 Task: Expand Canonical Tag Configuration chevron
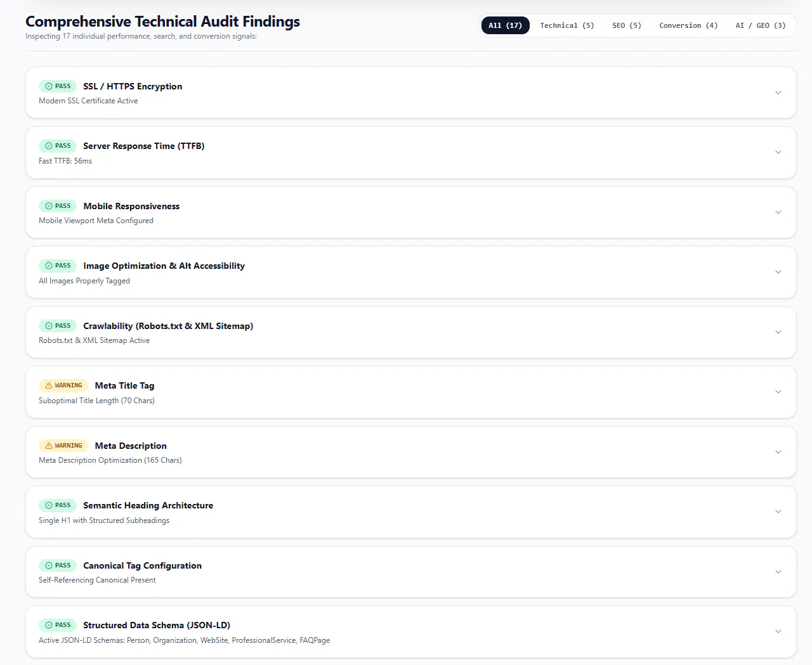click(778, 572)
